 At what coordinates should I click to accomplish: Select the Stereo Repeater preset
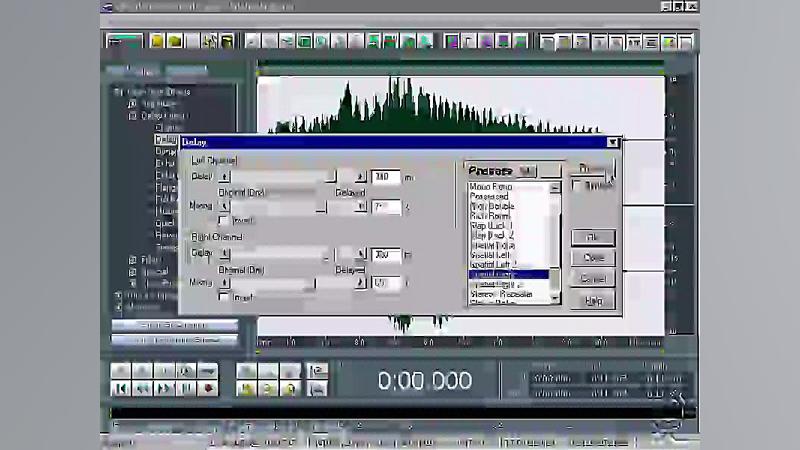501,294
